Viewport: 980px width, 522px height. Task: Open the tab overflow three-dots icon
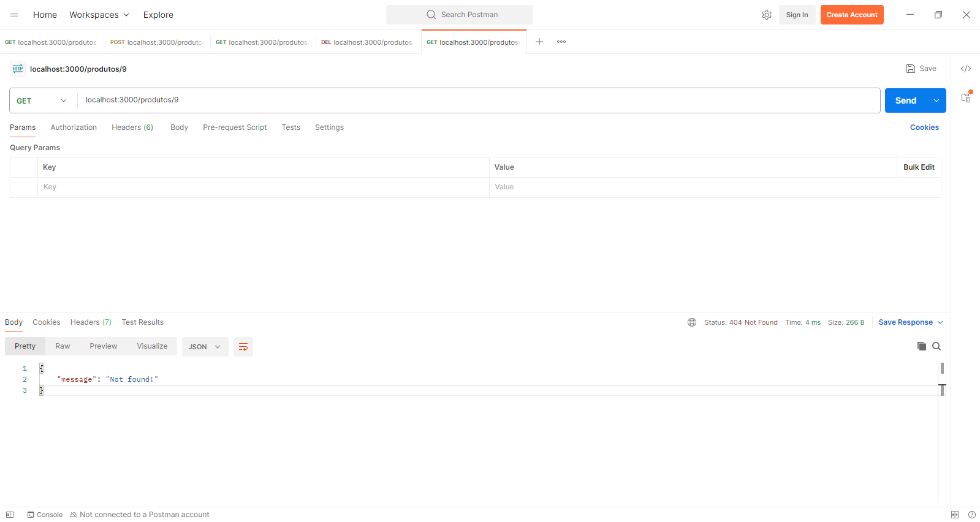coord(561,42)
